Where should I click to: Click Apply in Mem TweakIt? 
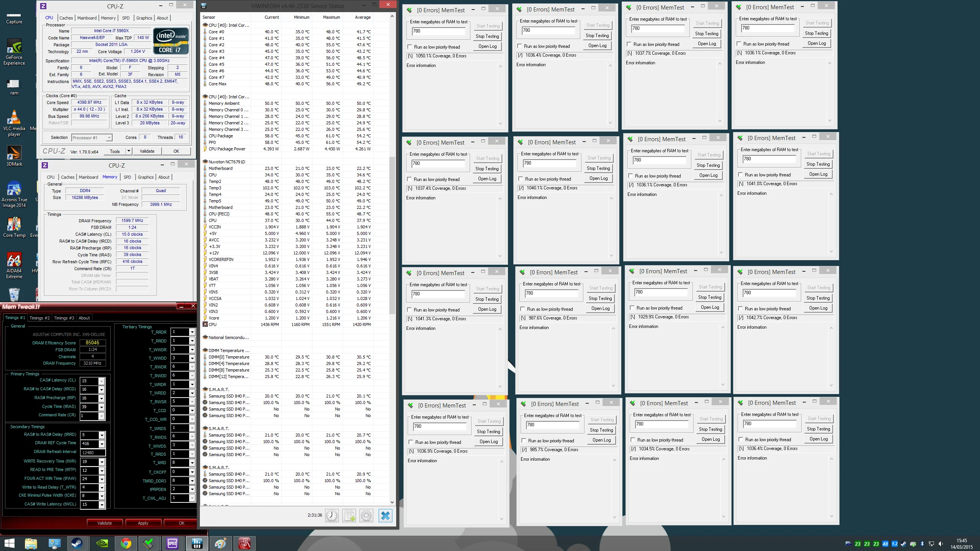pyautogui.click(x=143, y=523)
